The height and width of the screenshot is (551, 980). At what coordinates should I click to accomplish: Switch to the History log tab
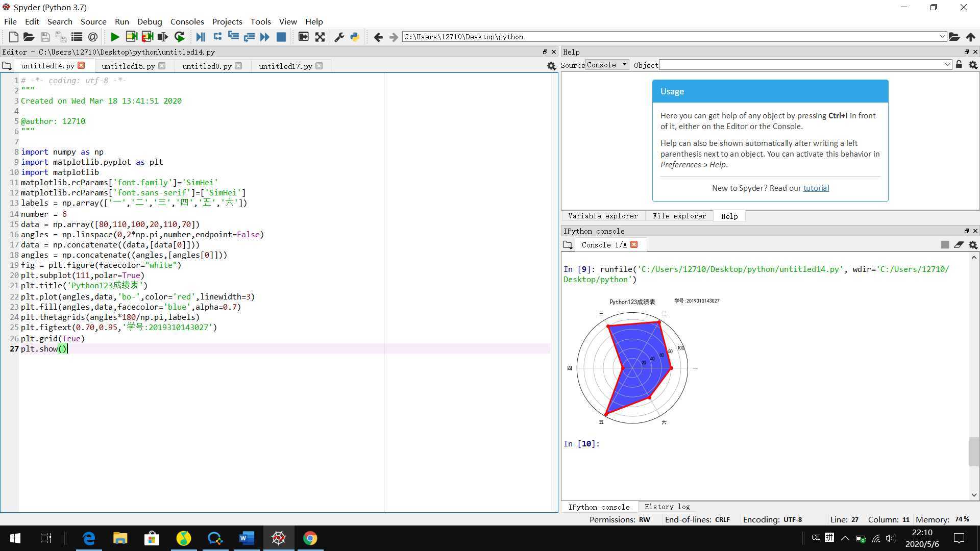pyautogui.click(x=667, y=507)
